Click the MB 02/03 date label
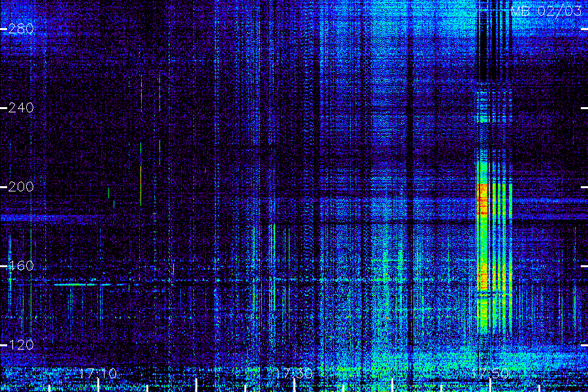Screen dimensions: 588x392 546,11
